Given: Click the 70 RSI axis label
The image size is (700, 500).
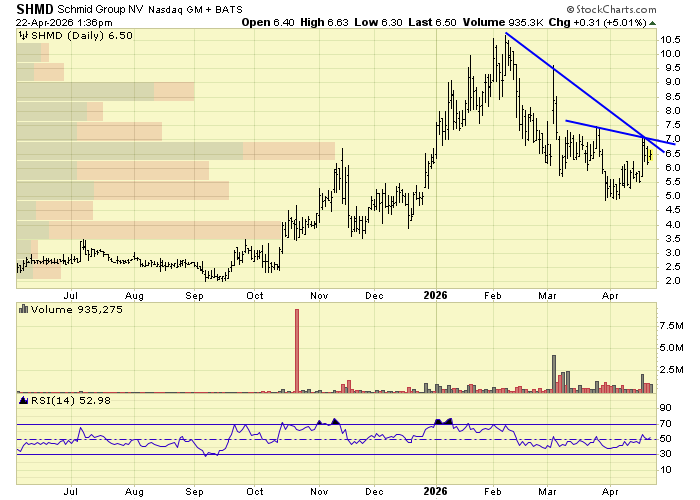Looking at the screenshot, I should click(666, 424).
